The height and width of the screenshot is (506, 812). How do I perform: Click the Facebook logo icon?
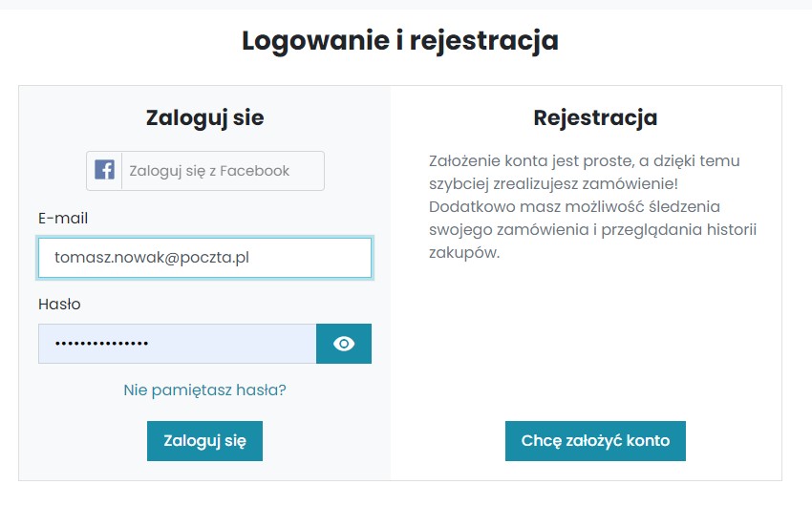tap(104, 170)
